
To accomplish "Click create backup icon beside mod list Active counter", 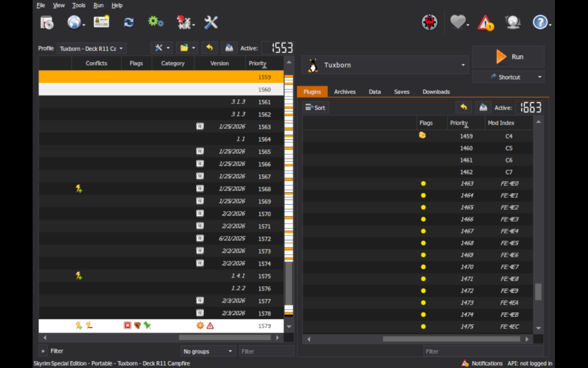I will tap(229, 48).
